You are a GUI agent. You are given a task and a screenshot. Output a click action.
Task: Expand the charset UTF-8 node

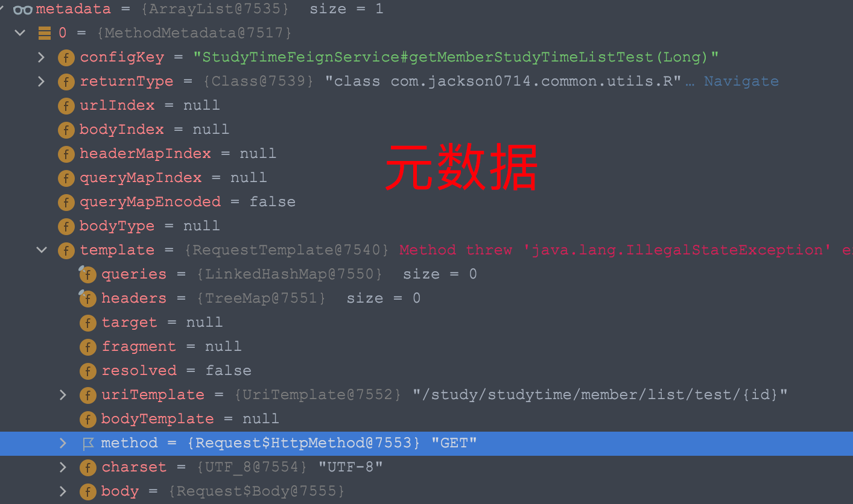click(63, 467)
